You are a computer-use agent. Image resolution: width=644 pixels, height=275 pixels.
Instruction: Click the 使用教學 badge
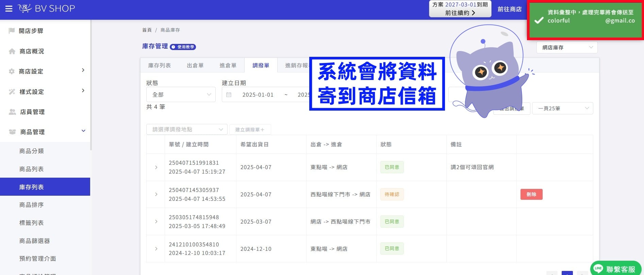183,47
